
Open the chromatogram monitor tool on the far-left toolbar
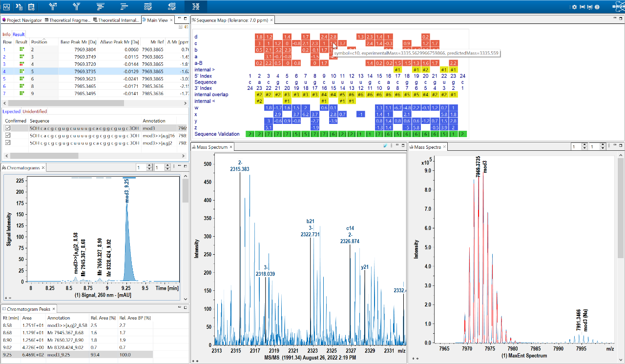[x=7, y=6]
